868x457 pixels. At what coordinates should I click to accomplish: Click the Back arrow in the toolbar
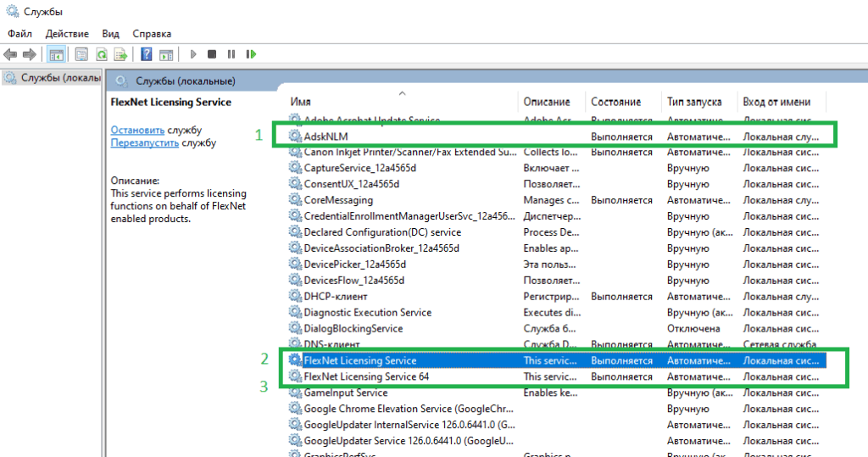[x=10, y=54]
